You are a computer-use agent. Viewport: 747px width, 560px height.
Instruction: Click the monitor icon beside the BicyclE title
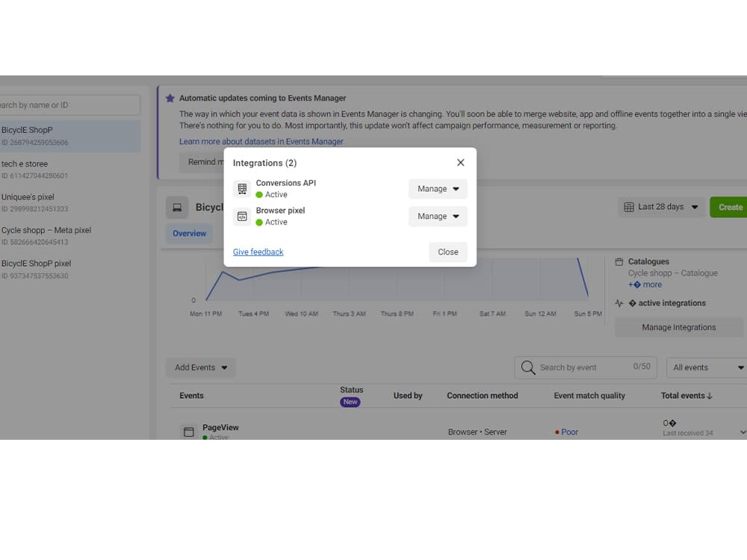(177, 207)
